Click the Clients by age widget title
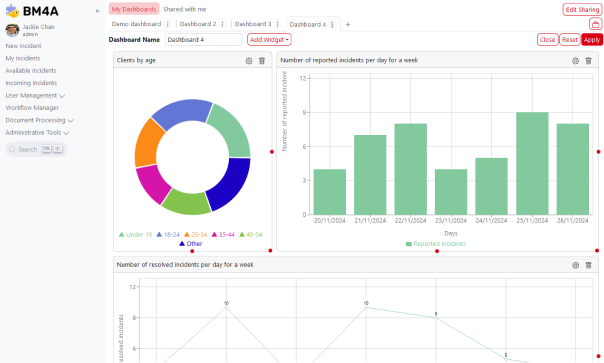This screenshot has width=604, height=363. [x=136, y=60]
